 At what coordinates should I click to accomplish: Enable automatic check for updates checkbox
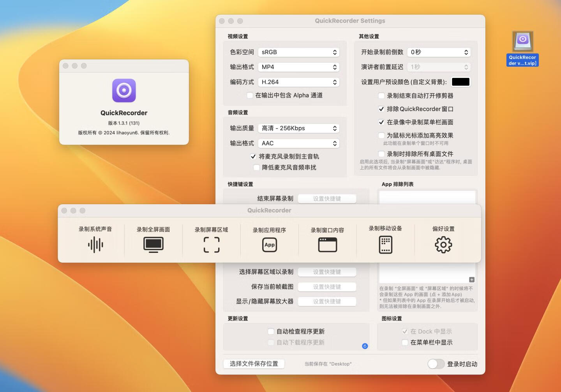(271, 332)
